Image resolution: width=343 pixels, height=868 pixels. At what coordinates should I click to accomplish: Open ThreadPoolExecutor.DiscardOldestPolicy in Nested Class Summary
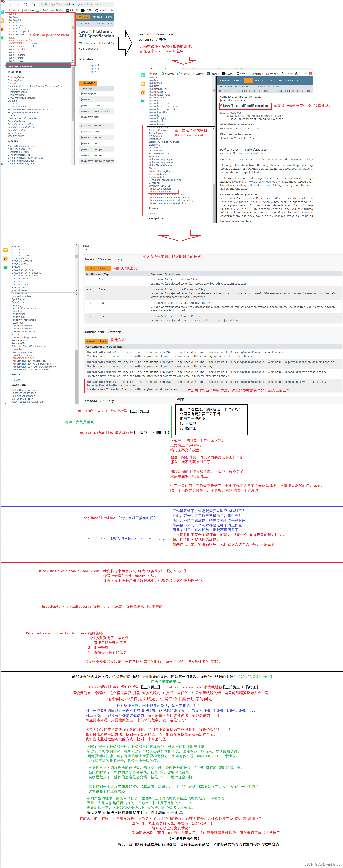180,303
